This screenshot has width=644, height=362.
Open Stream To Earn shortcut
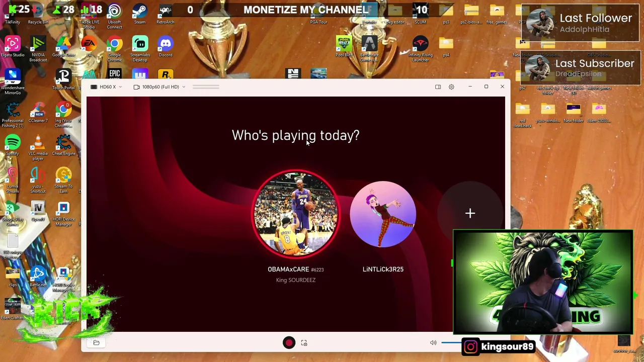pos(63,180)
